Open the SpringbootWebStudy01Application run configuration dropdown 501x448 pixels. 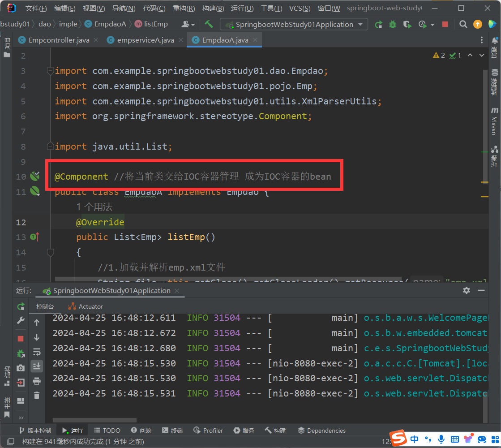294,24
